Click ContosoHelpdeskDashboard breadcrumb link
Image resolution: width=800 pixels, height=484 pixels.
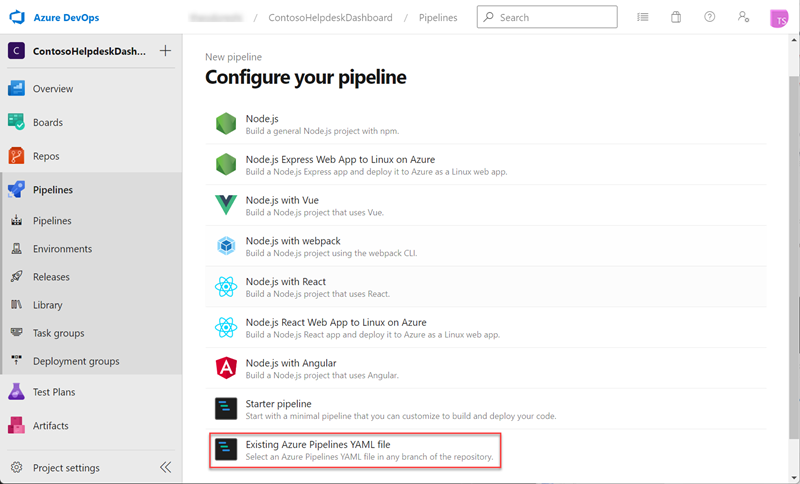click(x=330, y=17)
